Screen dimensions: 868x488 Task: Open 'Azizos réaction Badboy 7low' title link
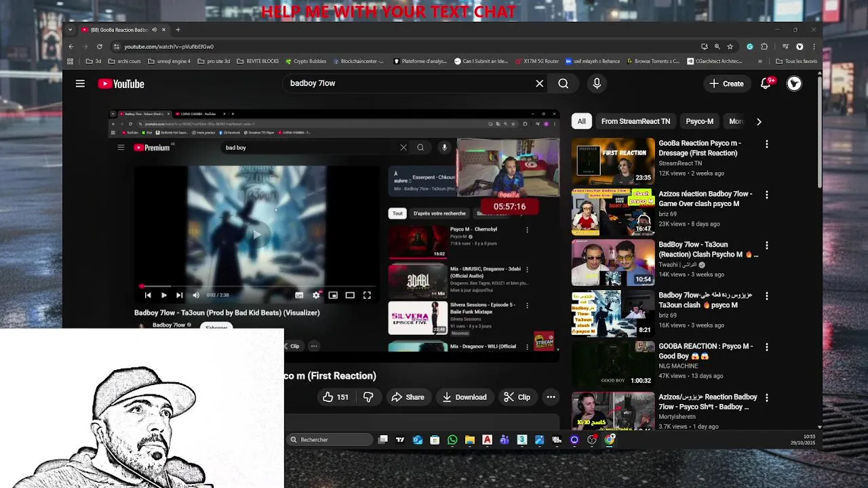705,199
